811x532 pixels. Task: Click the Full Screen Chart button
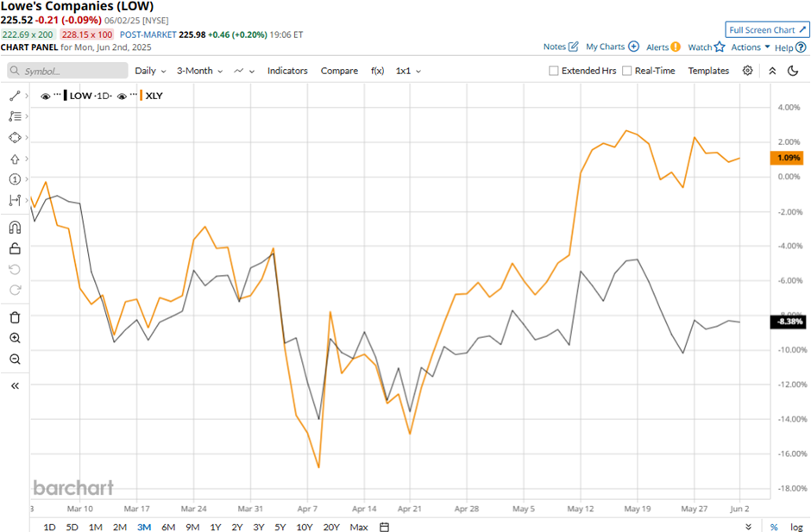[x=768, y=30]
